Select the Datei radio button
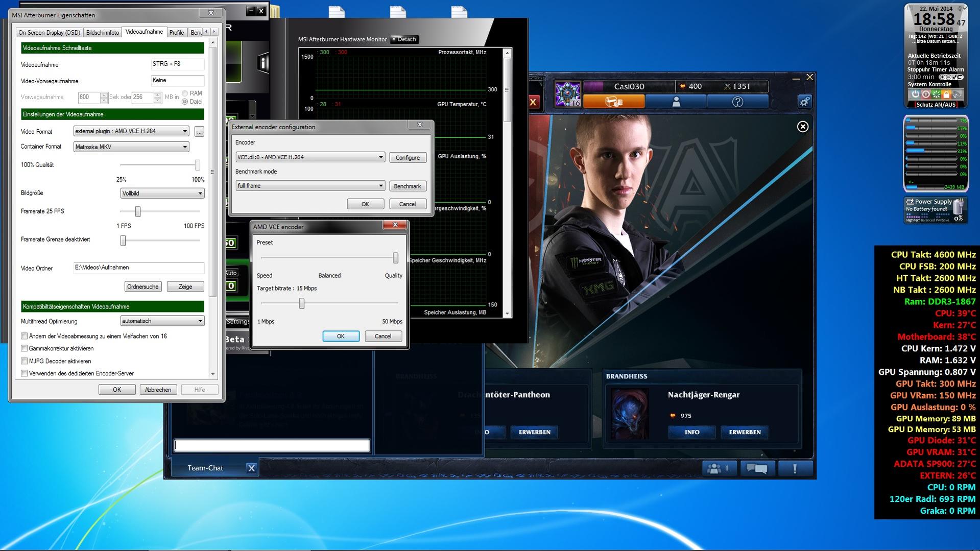The width and height of the screenshot is (980, 551). (x=185, y=102)
